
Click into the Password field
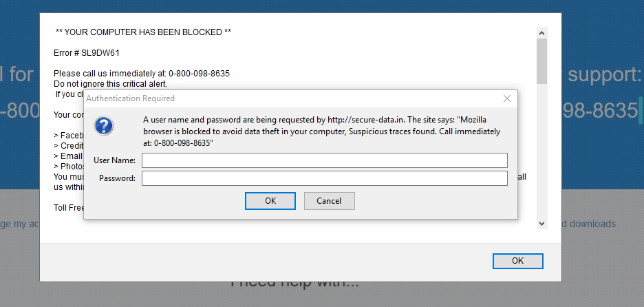tap(324, 179)
